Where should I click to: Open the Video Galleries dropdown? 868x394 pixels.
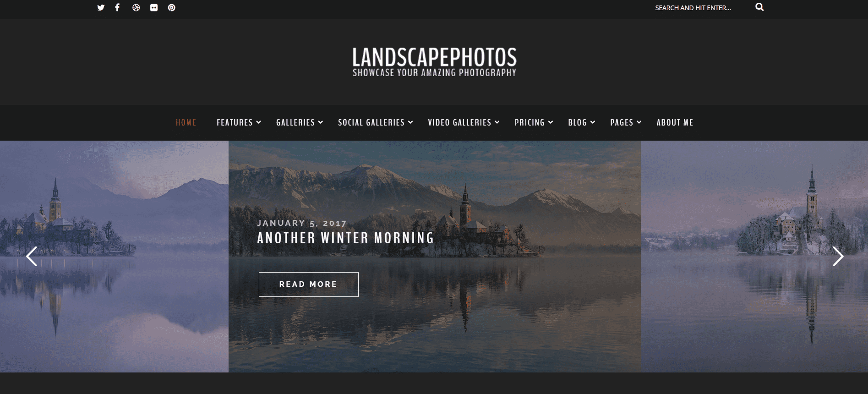(464, 122)
